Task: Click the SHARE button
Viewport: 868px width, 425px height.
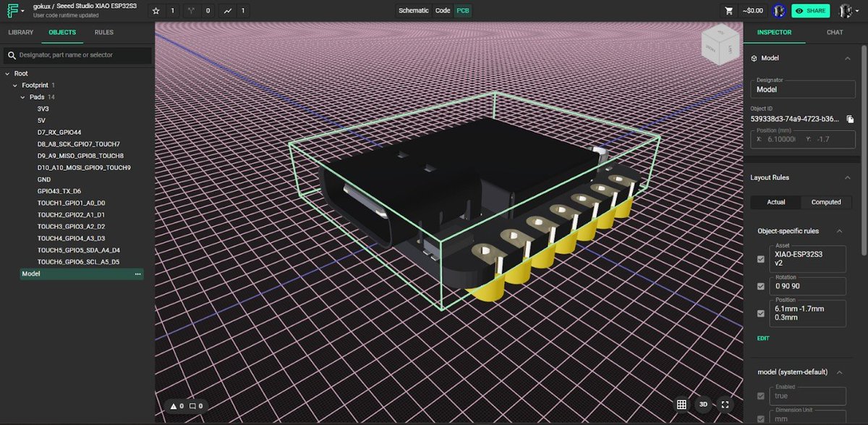Action: 809,10
